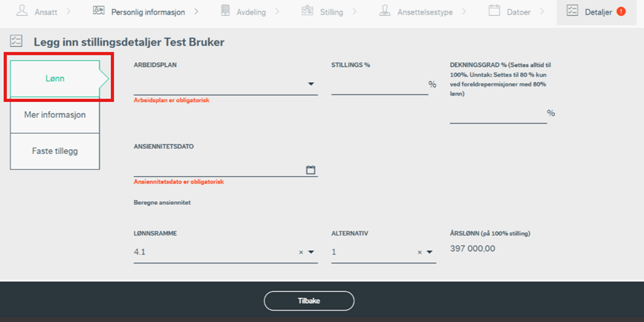
Task: Clear the Lønnsramme value with x
Action: pyautogui.click(x=301, y=252)
